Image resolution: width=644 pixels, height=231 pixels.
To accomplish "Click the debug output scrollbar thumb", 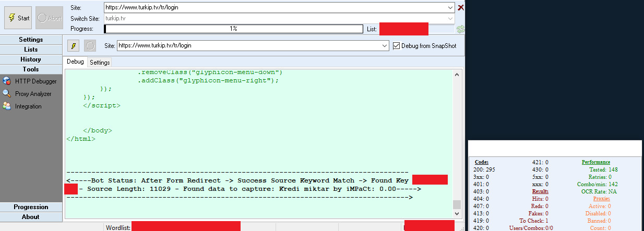I will (457, 204).
